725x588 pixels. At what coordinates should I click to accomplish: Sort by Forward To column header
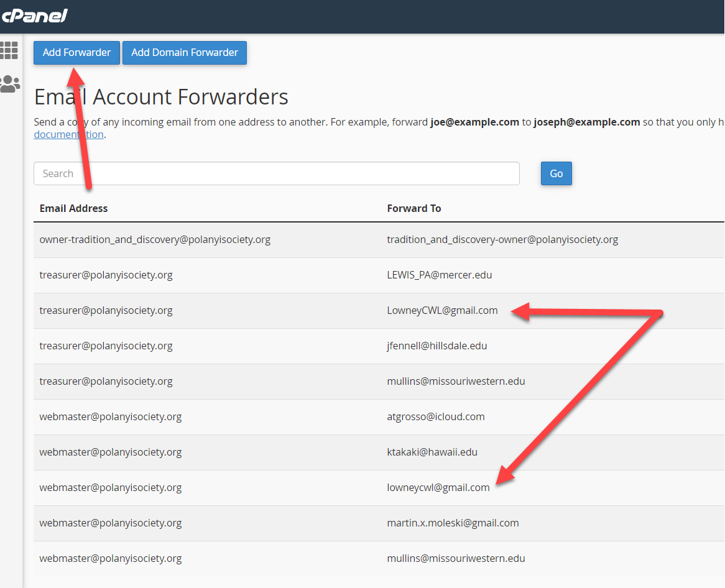[413, 208]
